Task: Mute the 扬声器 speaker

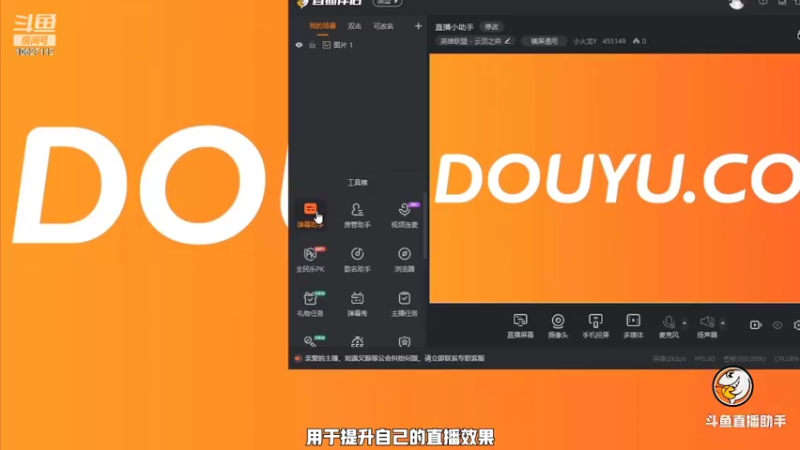Action: click(707, 326)
